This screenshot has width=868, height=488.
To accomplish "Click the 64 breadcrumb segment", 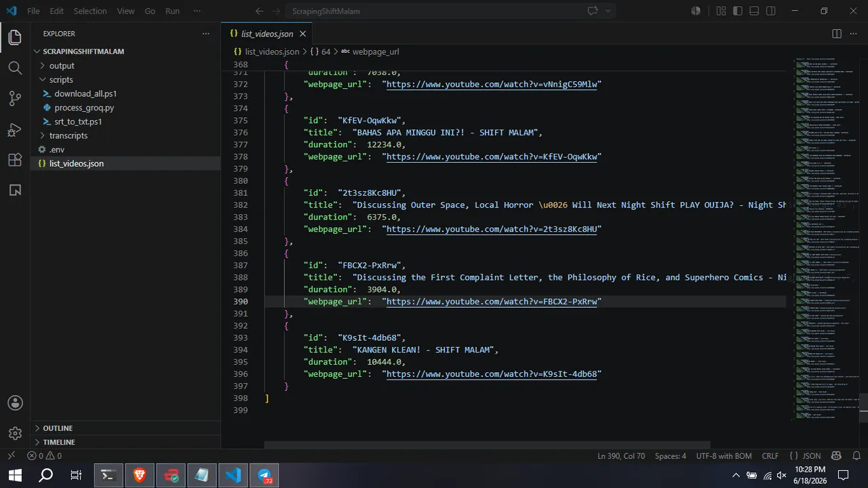I will (321, 52).
